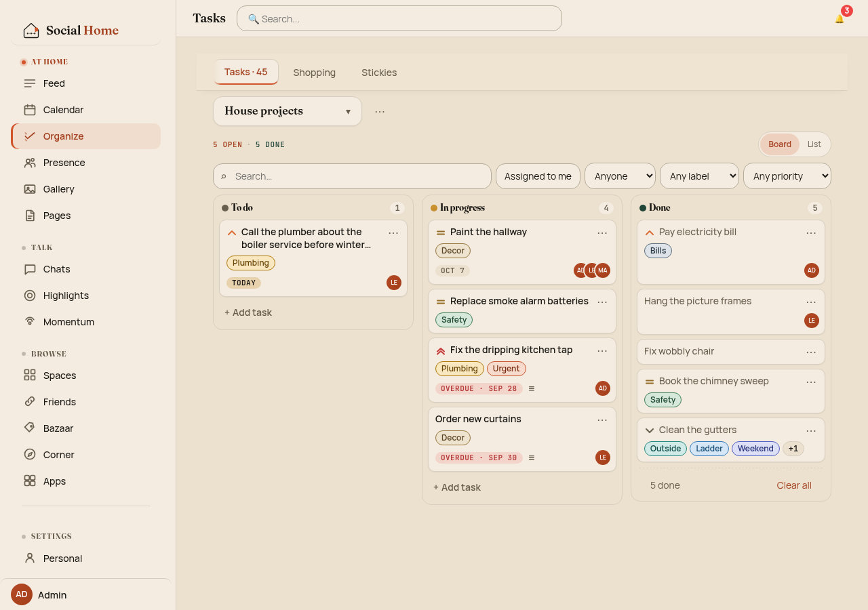Image resolution: width=868 pixels, height=610 pixels.
Task: Browse Spaces from the sidebar
Action: (x=85, y=375)
